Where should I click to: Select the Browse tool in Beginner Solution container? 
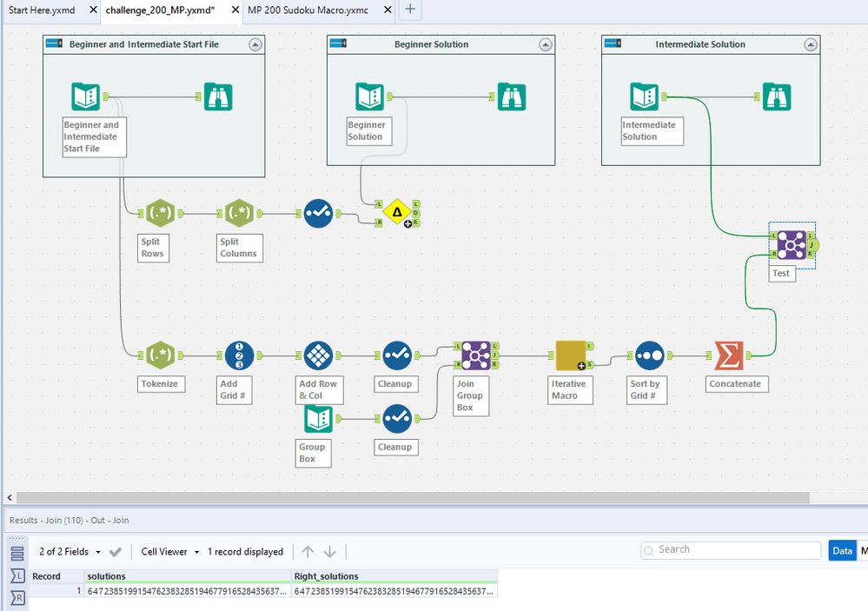pyautogui.click(x=512, y=96)
